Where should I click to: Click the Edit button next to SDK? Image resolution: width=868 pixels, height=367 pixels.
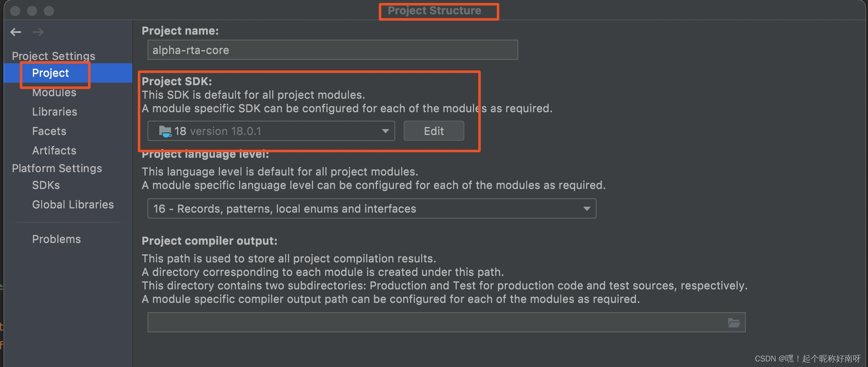coord(434,131)
